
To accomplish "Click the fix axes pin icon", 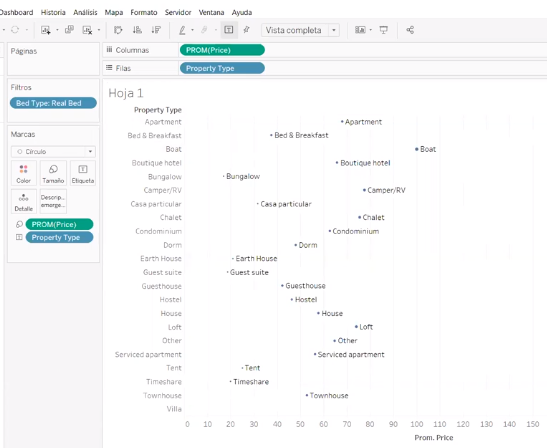I will (x=247, y=30).
